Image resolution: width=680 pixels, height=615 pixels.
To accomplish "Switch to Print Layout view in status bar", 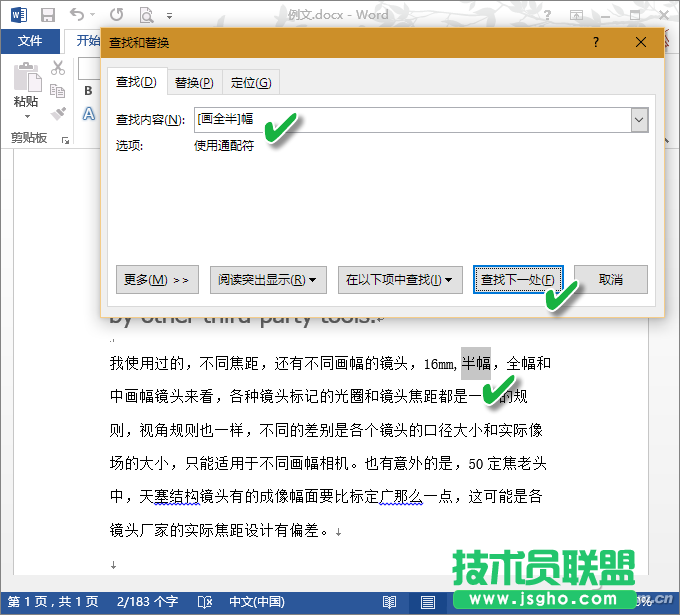I will [x=428, y=602].
